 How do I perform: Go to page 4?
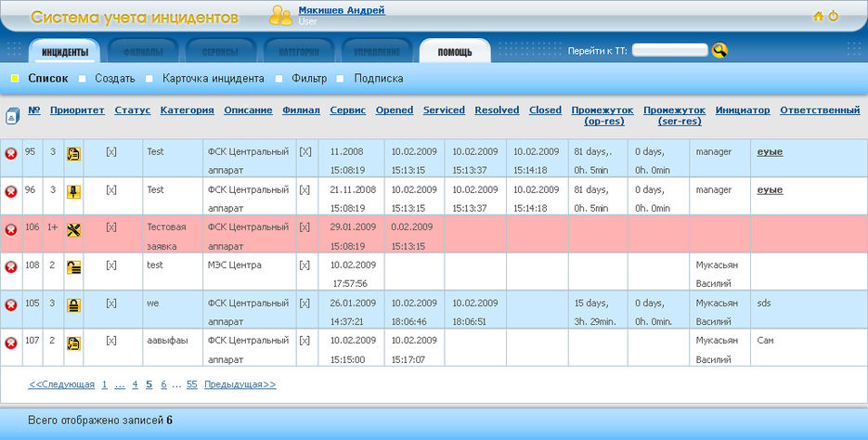pyautogui.click(x=135, y=384)
